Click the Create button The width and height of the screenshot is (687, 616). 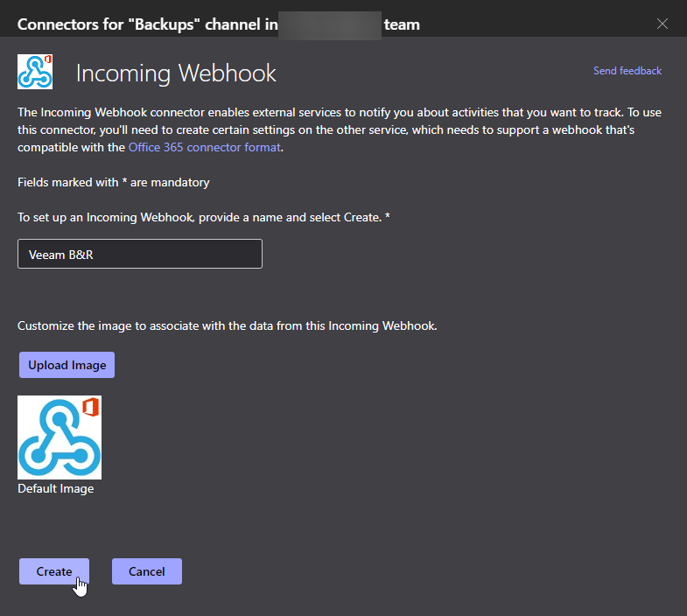point(54,571)
